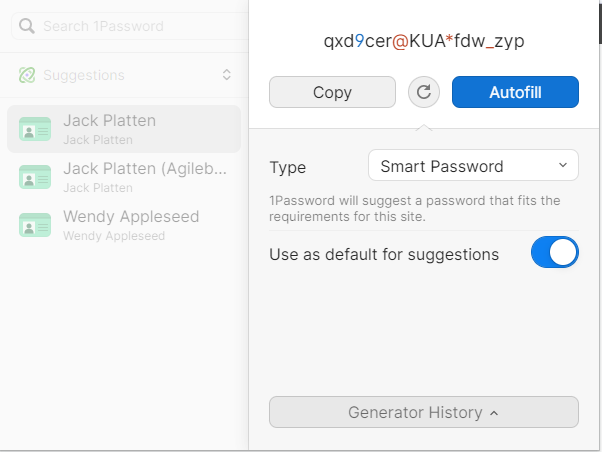602x452 pixels.
Task: Click the generated password text qxd9cer@KUA*fdw_zyp
Action: (x=424, y=41)
